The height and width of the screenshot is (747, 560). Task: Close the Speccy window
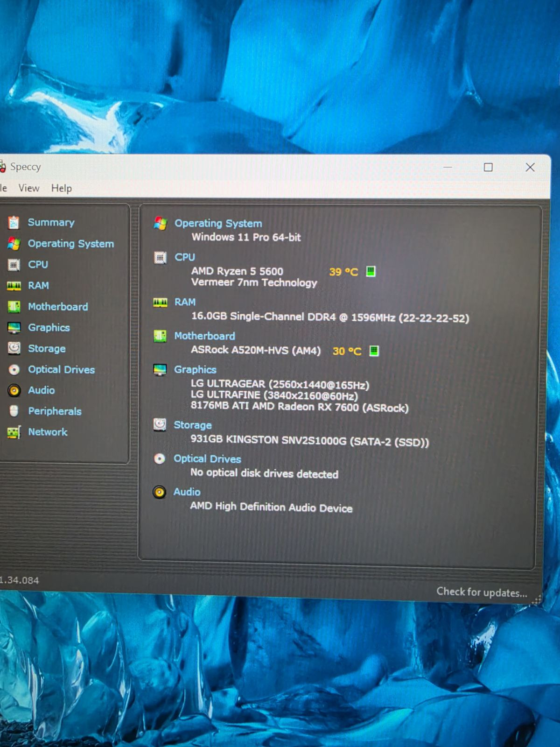click(530, 167)
